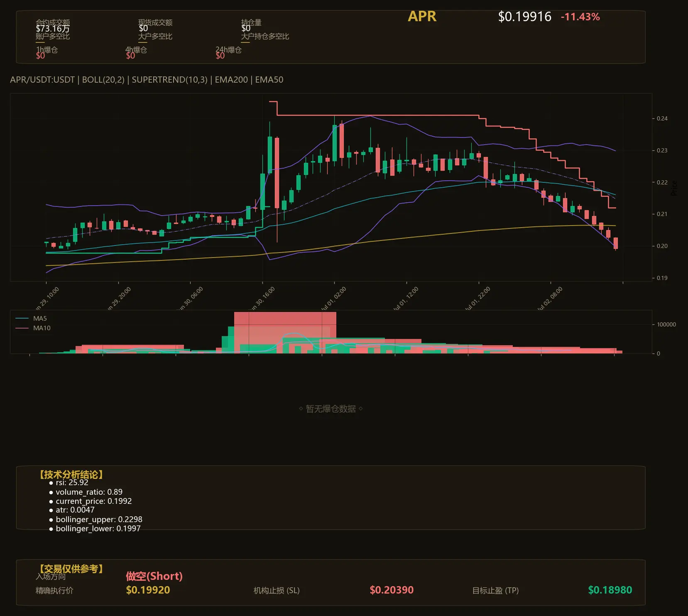This screenshot has height=616, width=688.
Task: Click the Jun 30, 06:00 time axis label
Action: coord(190,298)
